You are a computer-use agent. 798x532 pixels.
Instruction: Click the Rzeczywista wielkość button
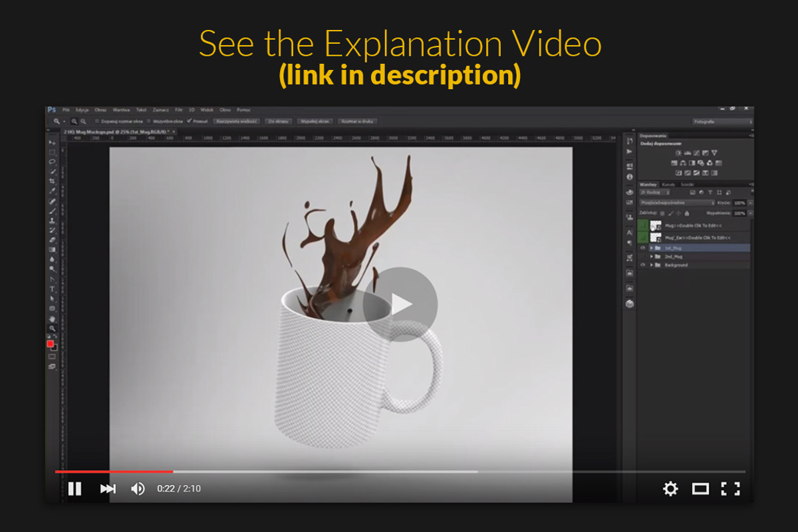click(x=238, y=121)
